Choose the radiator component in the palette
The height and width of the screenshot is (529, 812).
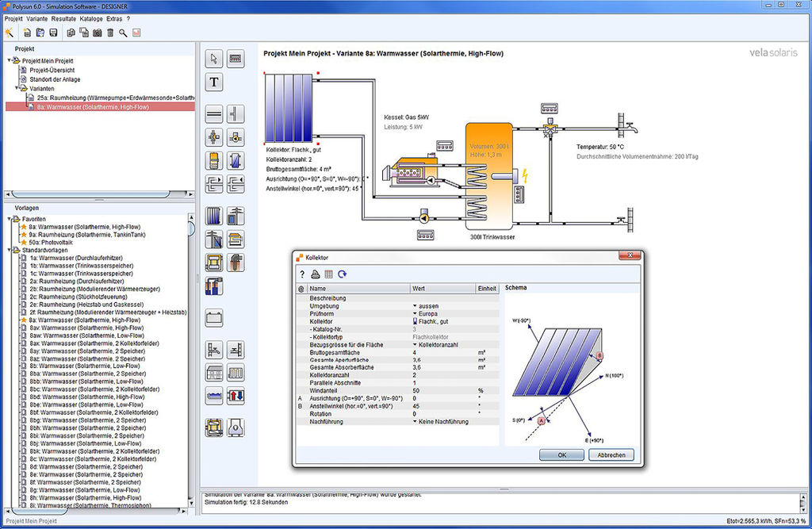(x=236, y=373)
